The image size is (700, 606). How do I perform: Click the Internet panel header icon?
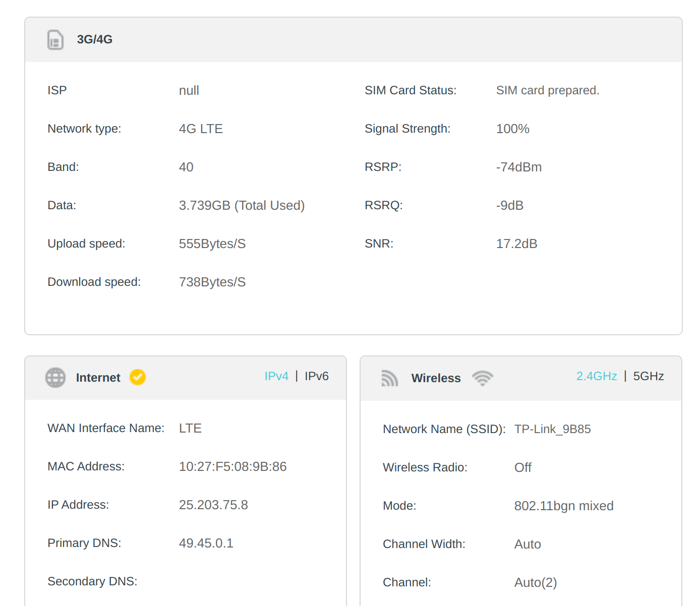click(x=55, y=377)
